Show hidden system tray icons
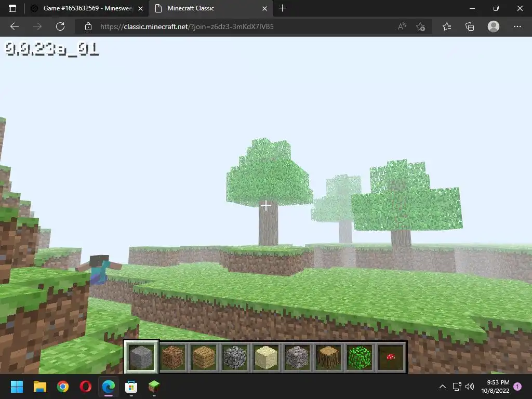This screenshot has width=532, height=399. point(443,387)
